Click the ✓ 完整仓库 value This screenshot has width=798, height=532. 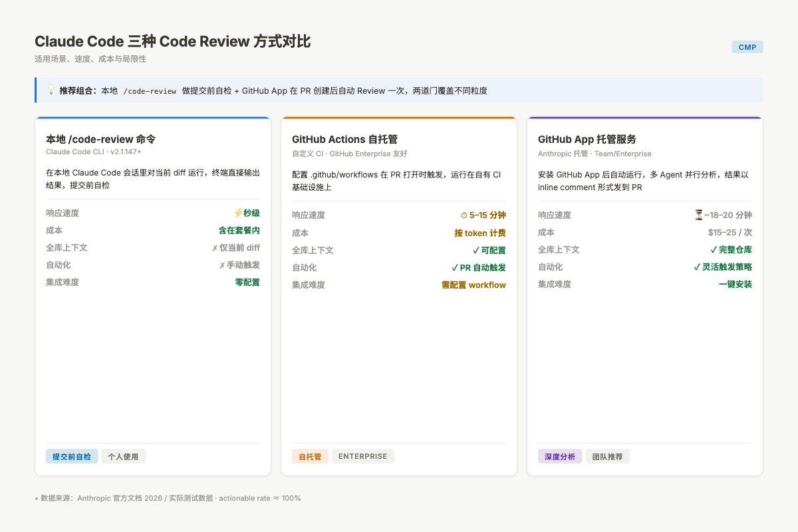731,250
